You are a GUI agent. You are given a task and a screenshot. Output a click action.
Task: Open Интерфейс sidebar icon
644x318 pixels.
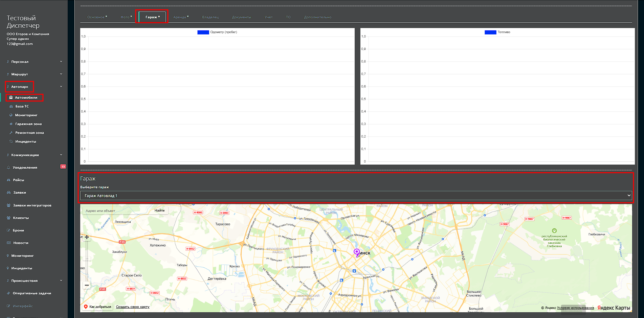point(8,306)
